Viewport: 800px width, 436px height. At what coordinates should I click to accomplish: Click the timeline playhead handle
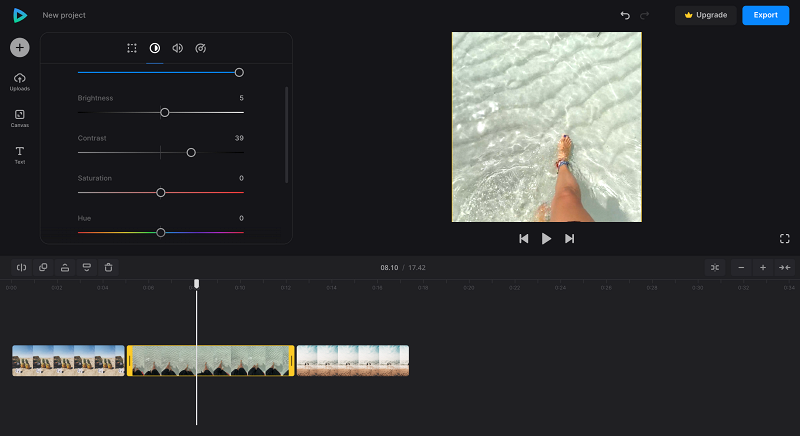[196, 284]
